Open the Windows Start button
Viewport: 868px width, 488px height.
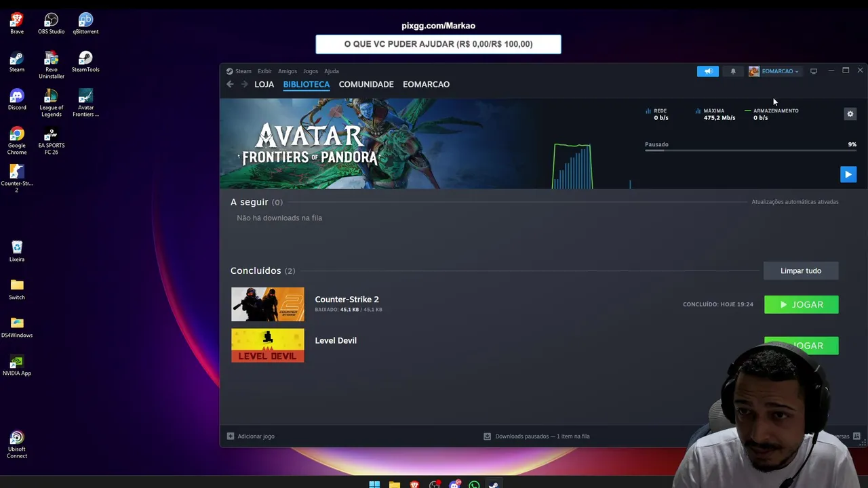pyautogui.click(x=374, y=485)
